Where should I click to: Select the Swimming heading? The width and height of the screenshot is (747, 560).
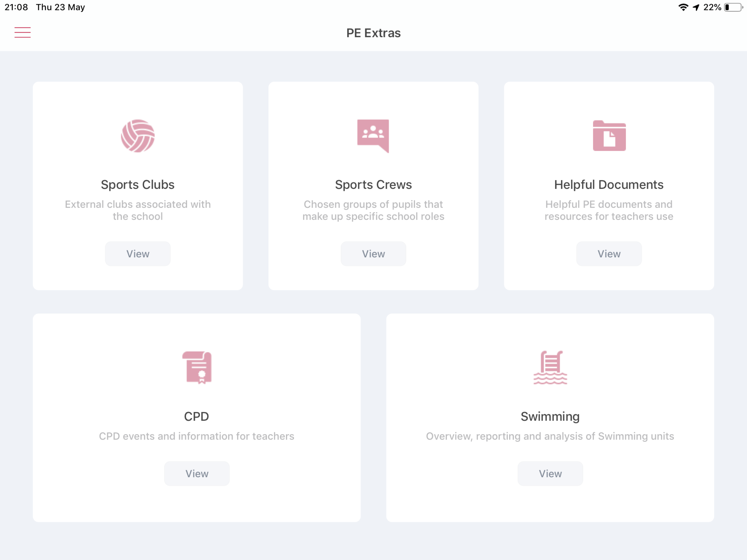(x=550, y=417)
